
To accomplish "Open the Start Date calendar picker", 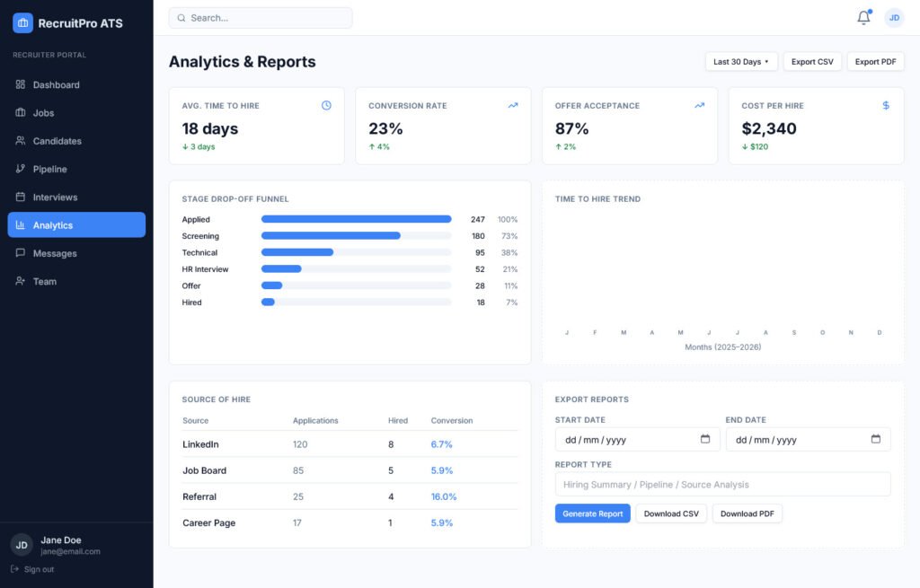I will (706, 439).
